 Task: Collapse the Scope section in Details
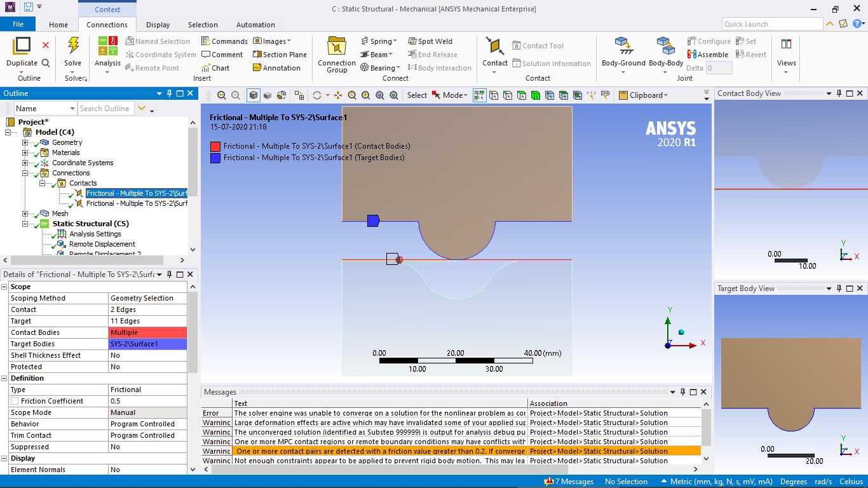(x=4, y=287)
